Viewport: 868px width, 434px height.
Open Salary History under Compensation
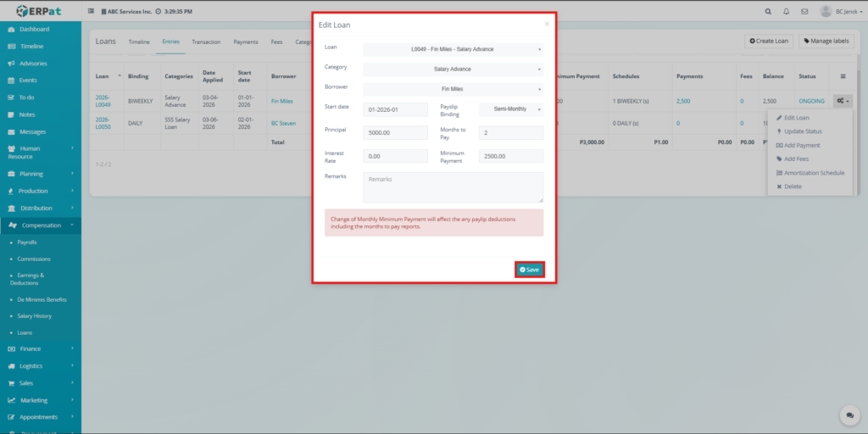click(34, 316)
